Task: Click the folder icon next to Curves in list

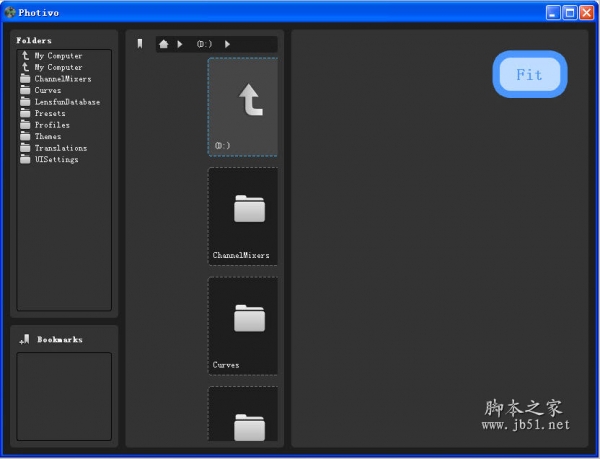Action: pyautogui.click(x=25, y=90)
